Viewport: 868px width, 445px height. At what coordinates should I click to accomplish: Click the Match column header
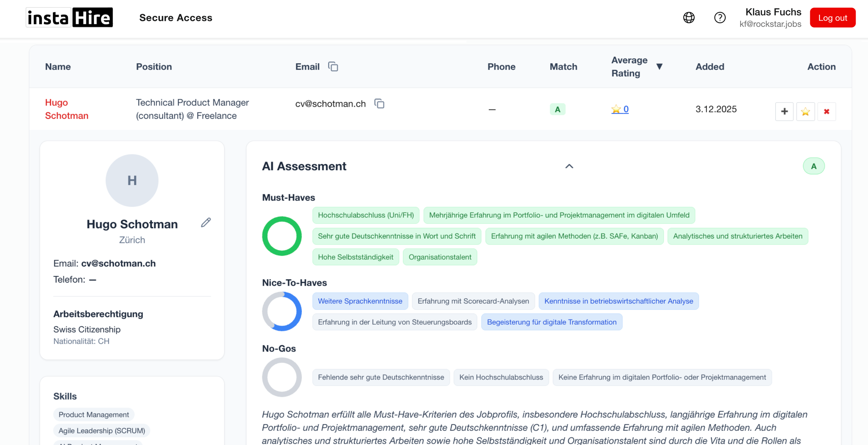click(x=563, y=67)
